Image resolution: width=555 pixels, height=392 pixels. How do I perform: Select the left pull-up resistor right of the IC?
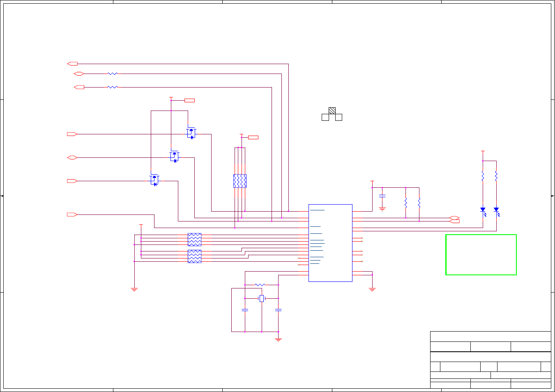pyautogui.click(x=406, y=203)
